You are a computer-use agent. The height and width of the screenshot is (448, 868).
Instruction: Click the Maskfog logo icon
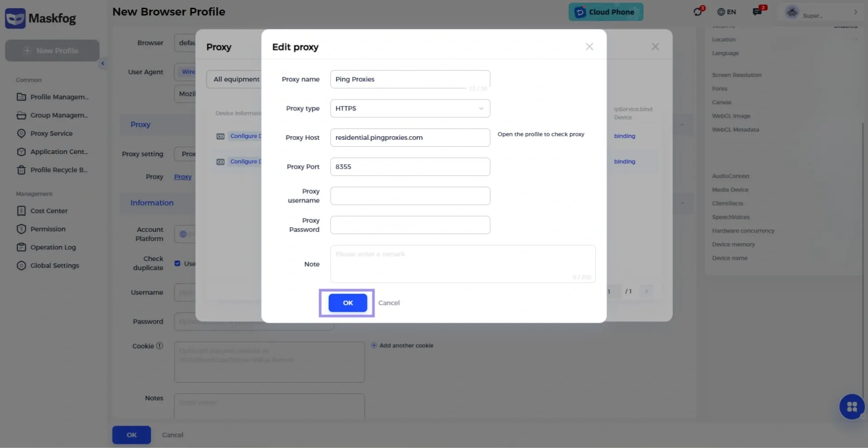click(15, 18)
